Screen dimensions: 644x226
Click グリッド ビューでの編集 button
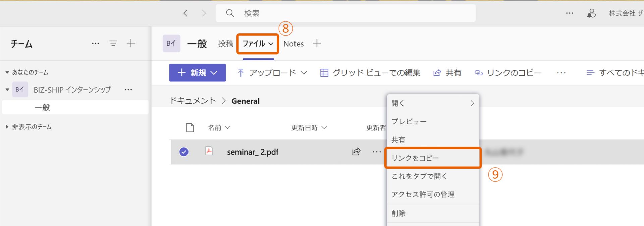tap(370, 73)
